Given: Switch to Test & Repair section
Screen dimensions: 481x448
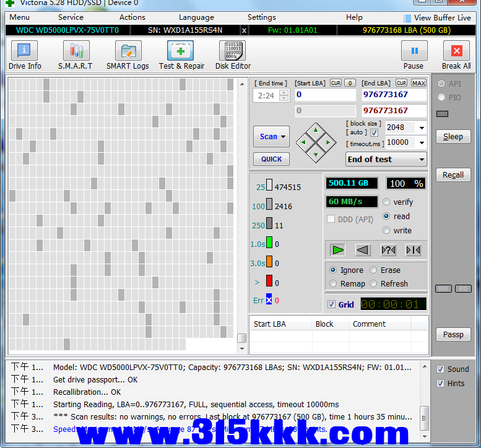Looking at the screenshot, I should (x=180, y=51).
